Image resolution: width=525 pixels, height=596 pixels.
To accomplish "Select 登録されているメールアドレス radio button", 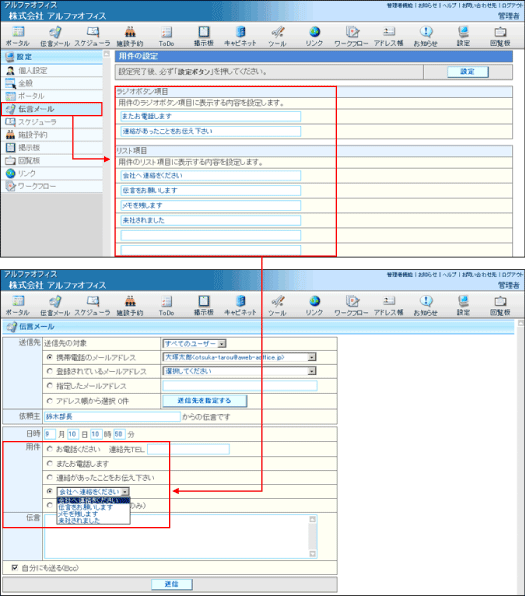I will pos(49,371).
